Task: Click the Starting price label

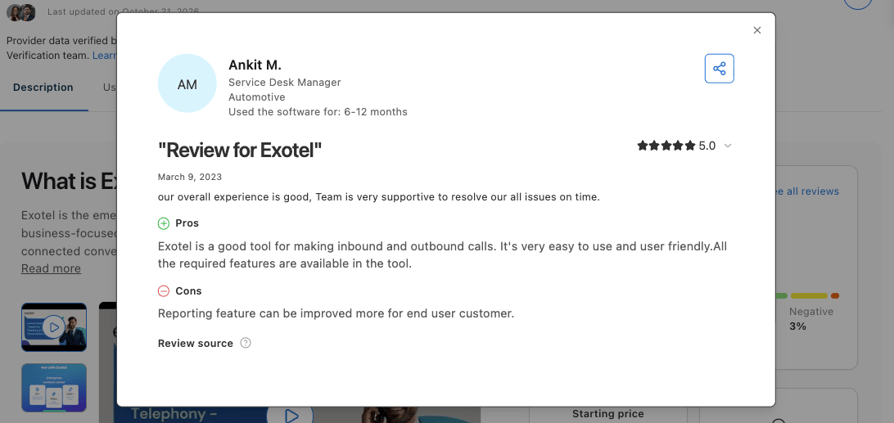Action: pyautogui.click(x=608, y=414)
